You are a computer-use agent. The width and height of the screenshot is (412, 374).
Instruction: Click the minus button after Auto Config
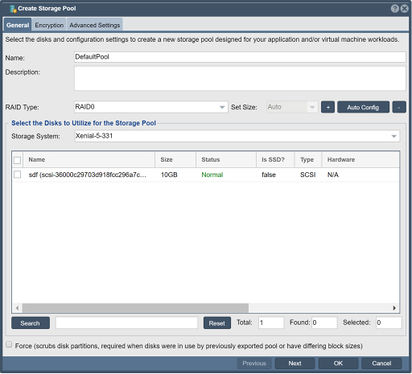point(399,107)
